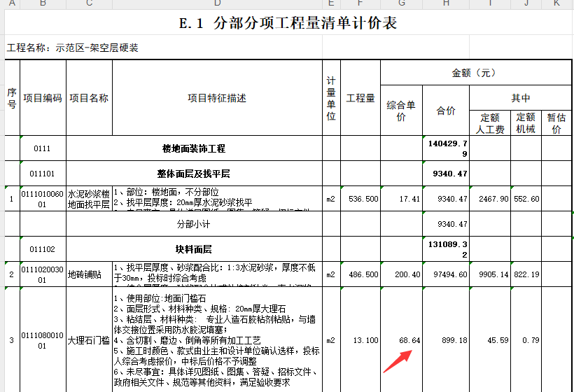This screenshot has height=392, width=574.
Task: Select column D header
Action: 217,4
